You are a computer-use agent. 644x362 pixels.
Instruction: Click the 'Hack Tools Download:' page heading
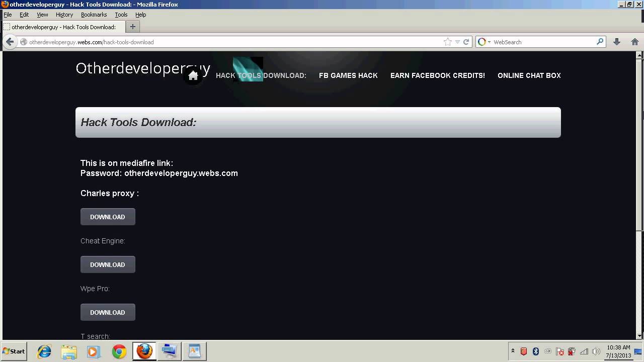click(138, 122)
